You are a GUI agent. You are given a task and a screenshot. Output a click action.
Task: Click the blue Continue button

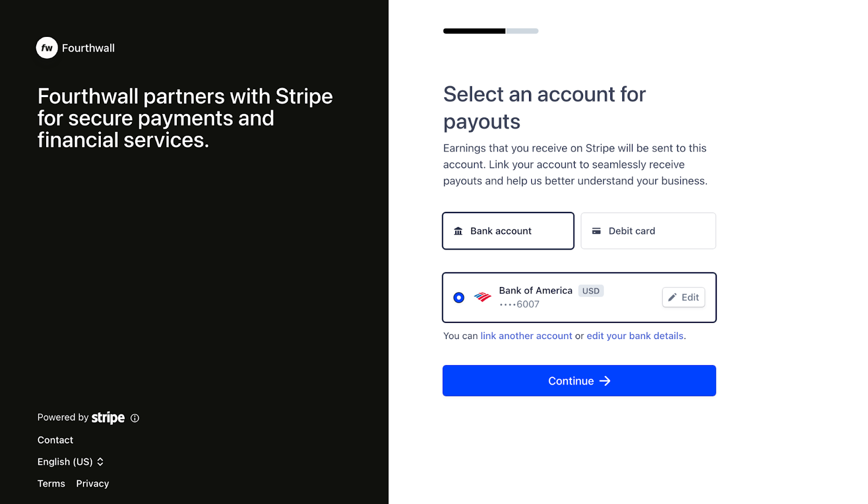579,381
